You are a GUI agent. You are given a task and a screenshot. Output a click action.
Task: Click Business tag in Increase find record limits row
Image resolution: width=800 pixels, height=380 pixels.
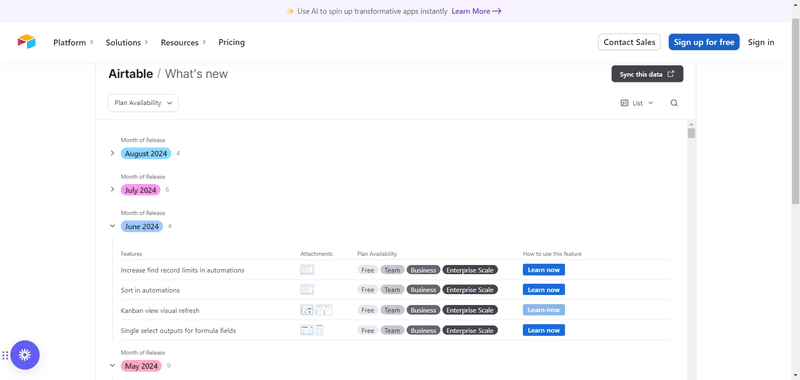click(423, 270)
